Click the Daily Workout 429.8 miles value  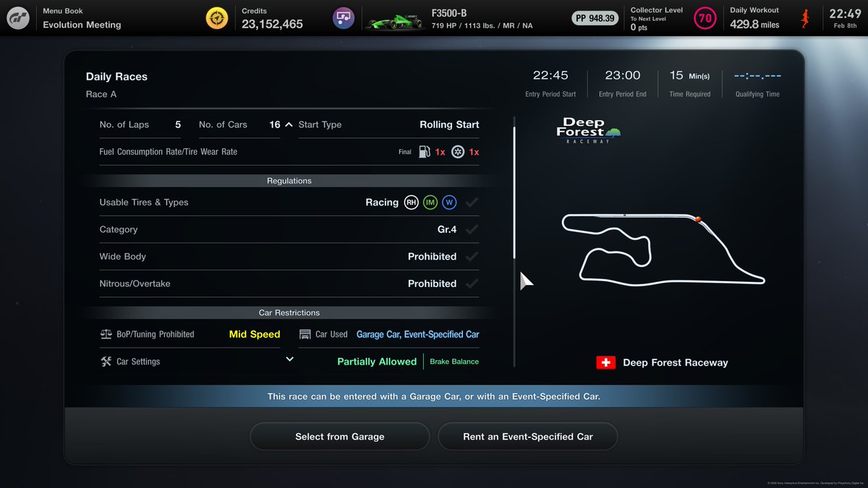pos(754,24)
